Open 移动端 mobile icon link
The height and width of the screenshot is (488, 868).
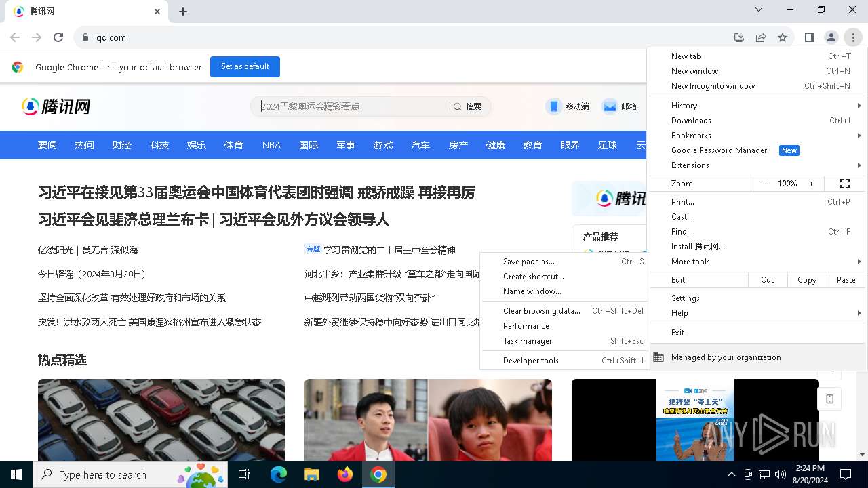point(568,106)
